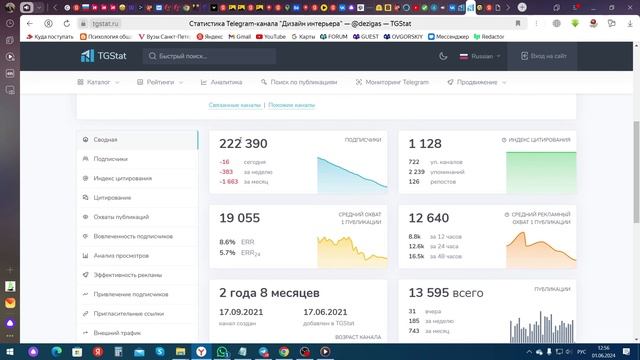Open the "Связанные каналы" link
This screenshot has width=640, height=360.
pos(235,105)
